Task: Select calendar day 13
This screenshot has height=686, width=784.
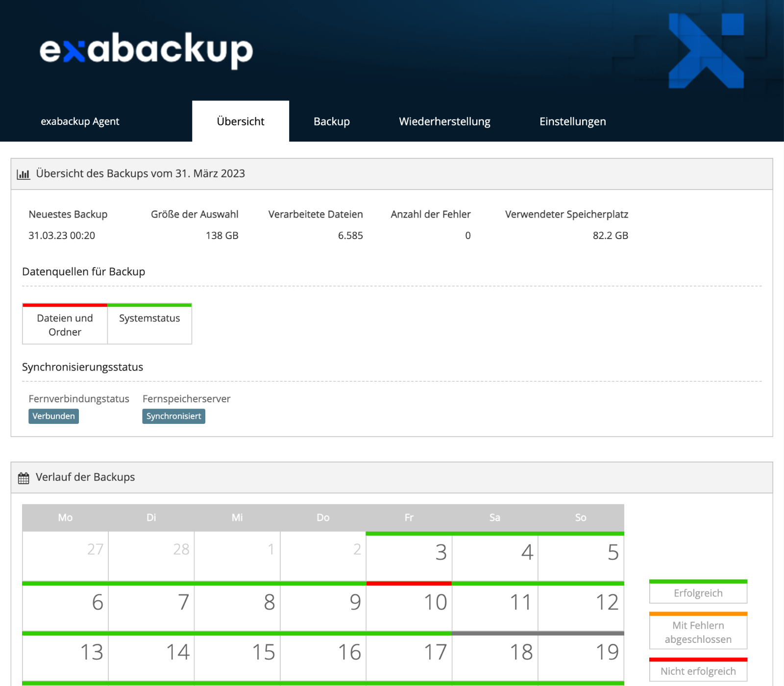Action: tap(65, 657)
